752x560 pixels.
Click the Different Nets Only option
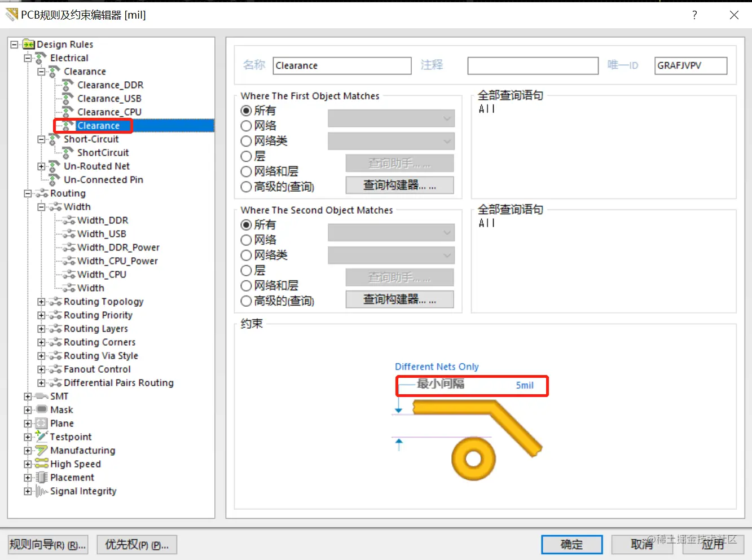pos(437,367)
